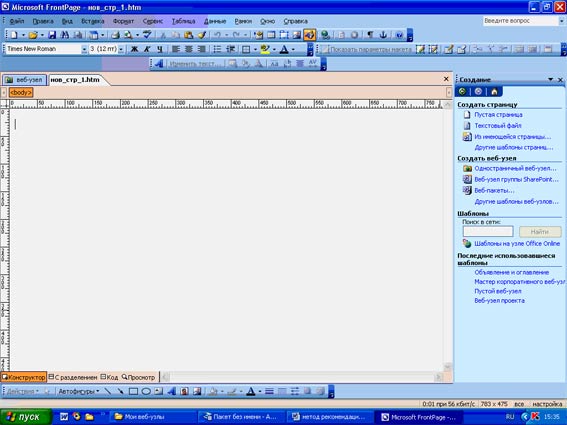Click the Пустая страница link
This screenshot has height=425, width=567.
pyautogui.click(x=498, y=115)
